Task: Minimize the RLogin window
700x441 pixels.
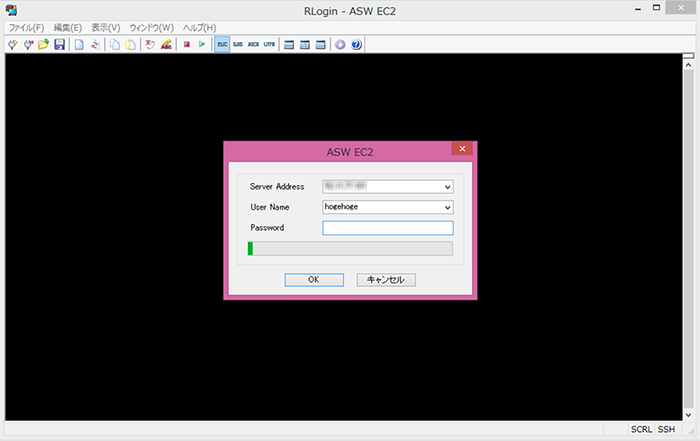Action: pyautogui.click(x=638, y=8)
